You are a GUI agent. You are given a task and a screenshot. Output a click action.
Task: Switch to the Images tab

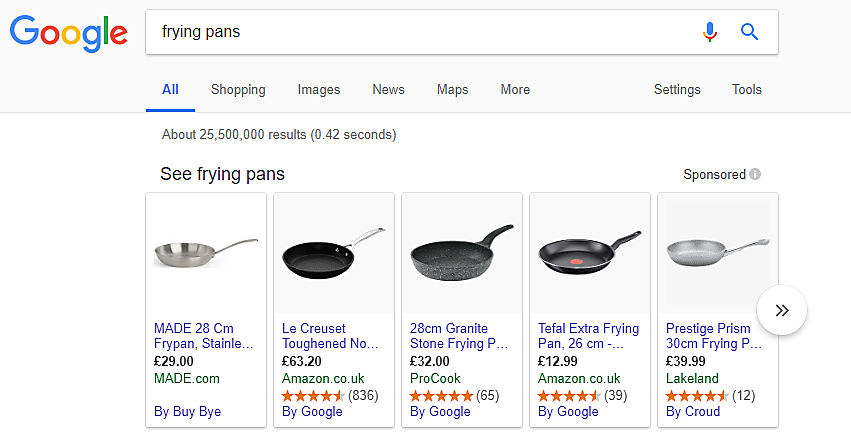(x=319, y=90)
